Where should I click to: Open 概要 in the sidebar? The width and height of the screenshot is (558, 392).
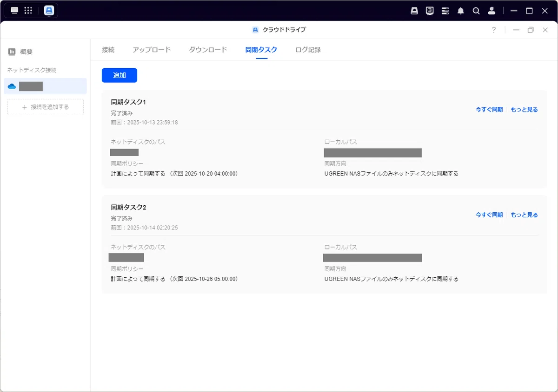(27, 52)
